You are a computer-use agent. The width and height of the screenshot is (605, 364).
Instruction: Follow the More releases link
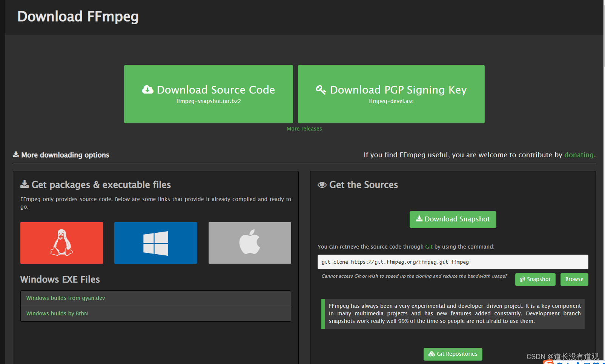pos(304,129)
